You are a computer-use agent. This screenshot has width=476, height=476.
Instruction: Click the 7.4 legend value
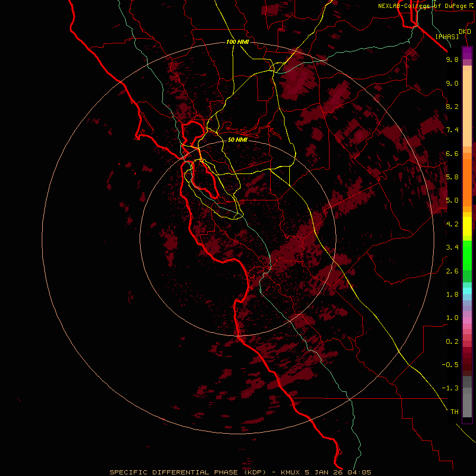[x=452, y=130]
